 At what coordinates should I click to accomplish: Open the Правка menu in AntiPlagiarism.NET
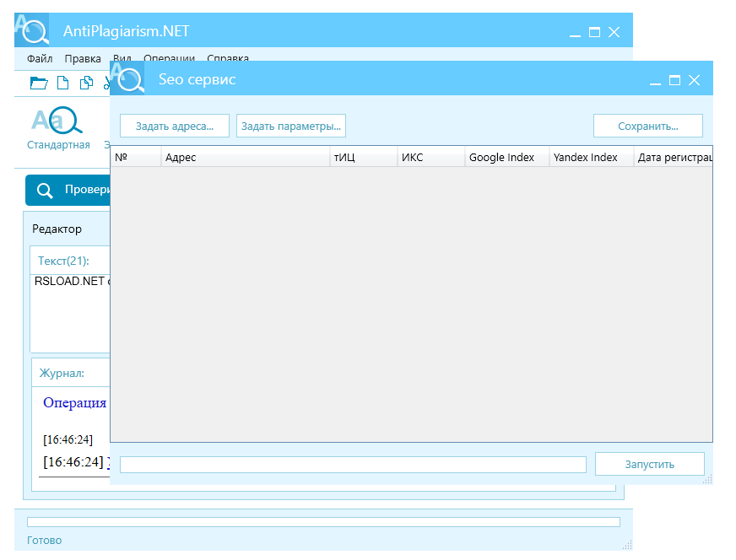[83, 59]
